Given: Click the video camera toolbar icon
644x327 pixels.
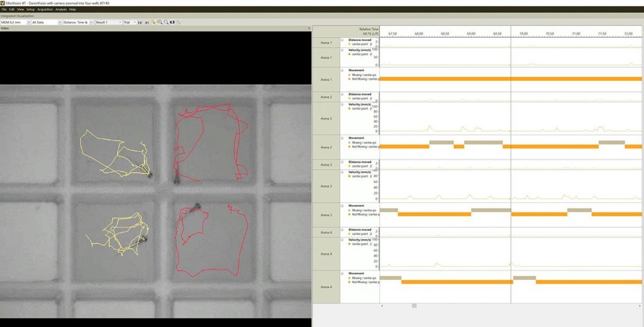Looking at the screenshot, I should click(172, 22).
